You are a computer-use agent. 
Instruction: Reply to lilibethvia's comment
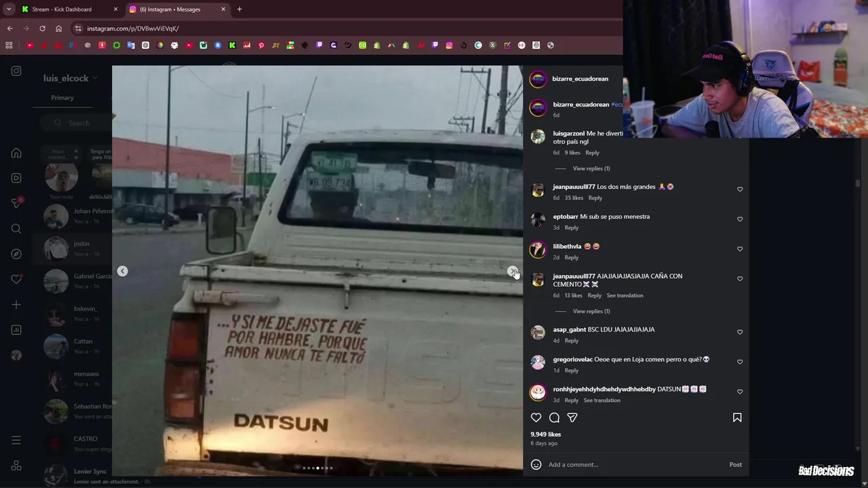coord(572,258)
